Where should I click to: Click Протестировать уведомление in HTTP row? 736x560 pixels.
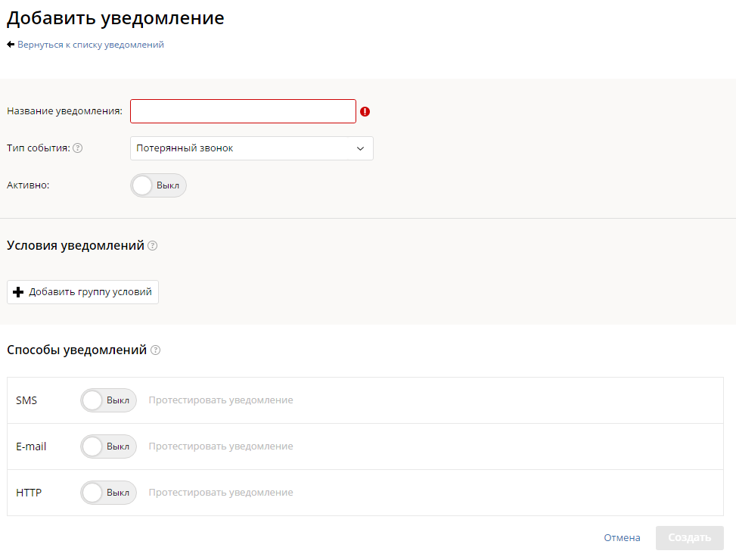click(x=220, y=493)
